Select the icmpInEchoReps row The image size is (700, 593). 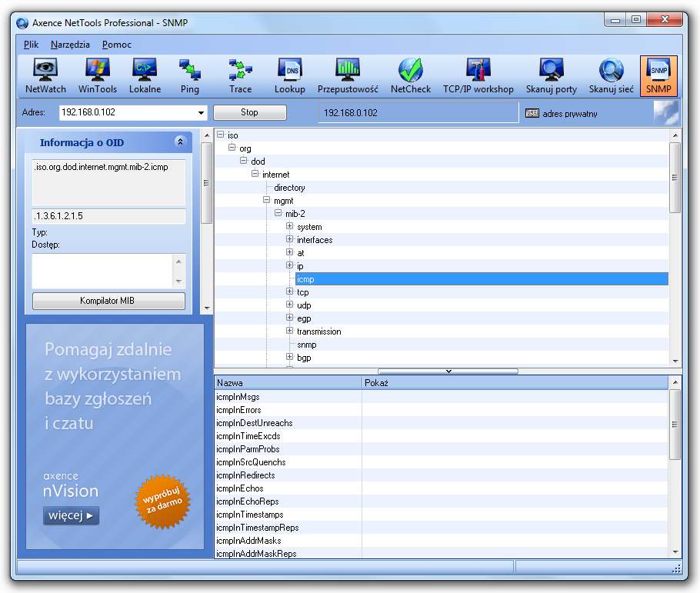tap(442, 501)
